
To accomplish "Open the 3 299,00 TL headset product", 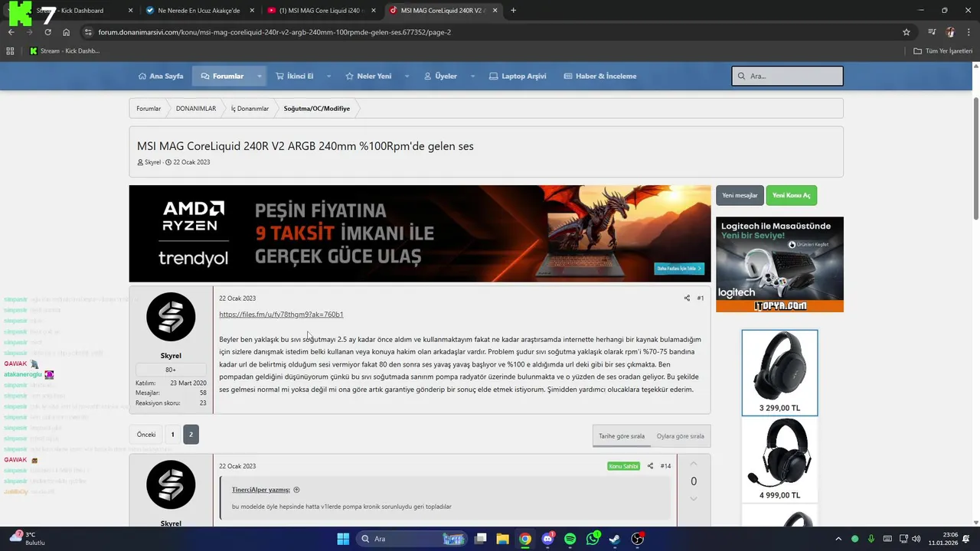I will [779, 373].
